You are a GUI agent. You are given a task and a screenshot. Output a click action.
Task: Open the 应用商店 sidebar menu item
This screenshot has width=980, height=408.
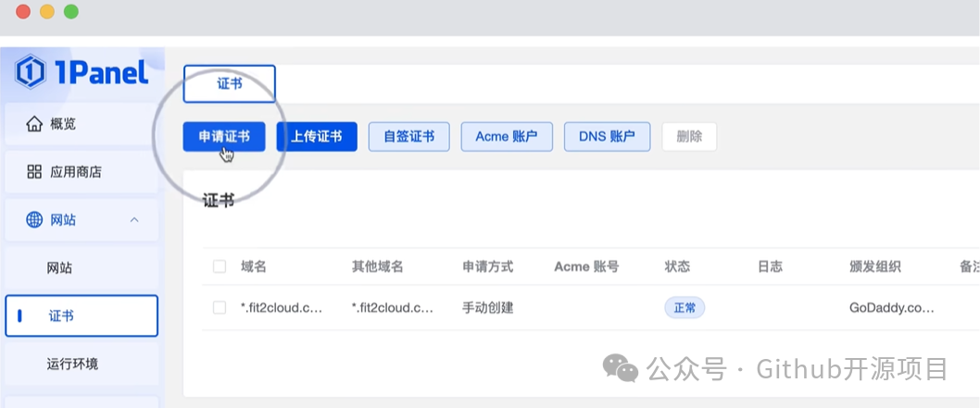point(82,172)
